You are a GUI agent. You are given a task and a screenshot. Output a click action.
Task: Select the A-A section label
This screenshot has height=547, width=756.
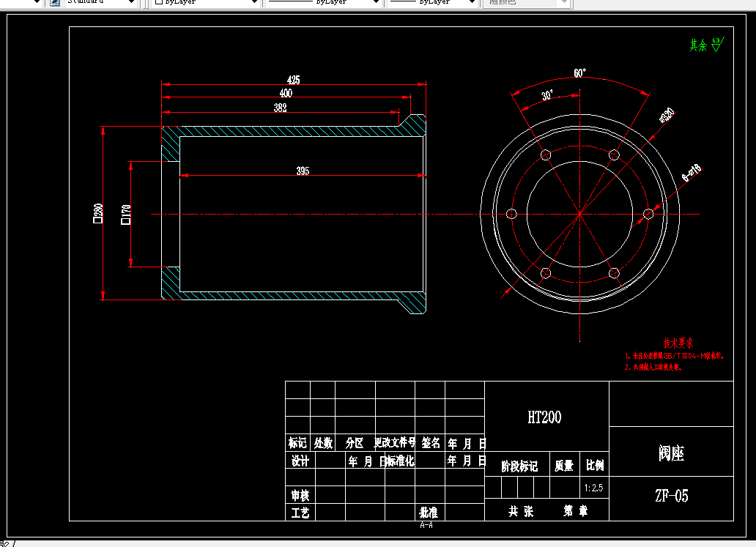(x=426, y=525)
